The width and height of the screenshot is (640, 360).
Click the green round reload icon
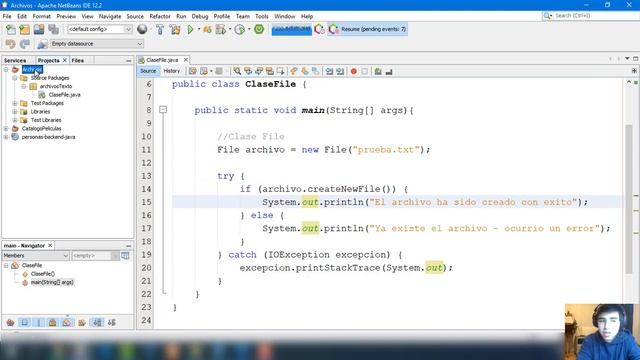[259, 29]
